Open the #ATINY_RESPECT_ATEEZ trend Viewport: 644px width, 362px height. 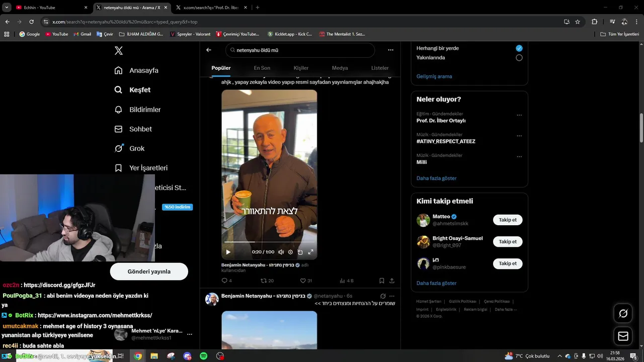(x=446, y=141)
